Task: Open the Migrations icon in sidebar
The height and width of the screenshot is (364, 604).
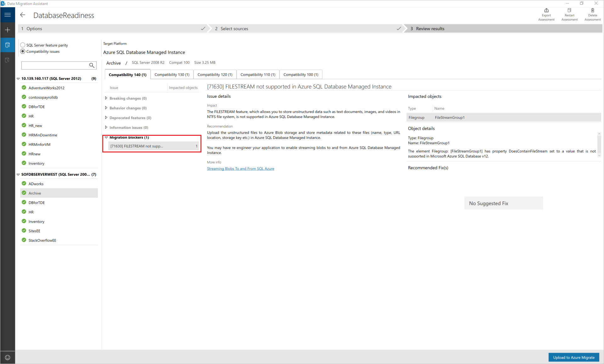Action: [x=8, y=60]
